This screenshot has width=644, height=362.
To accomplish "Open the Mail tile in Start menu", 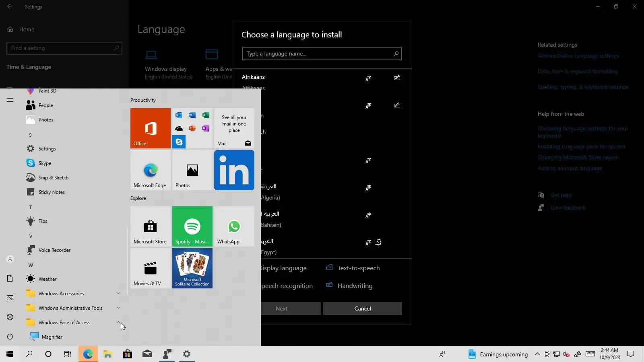I will [234, 128].
